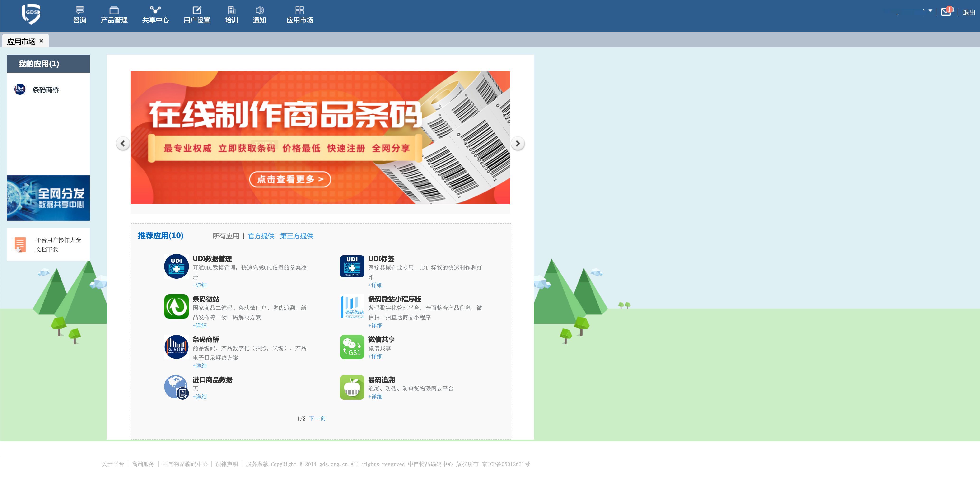The width and height of the screenshot is (980, 477).
Task: Go to the previous banner slide arrow
Action: 122,143
